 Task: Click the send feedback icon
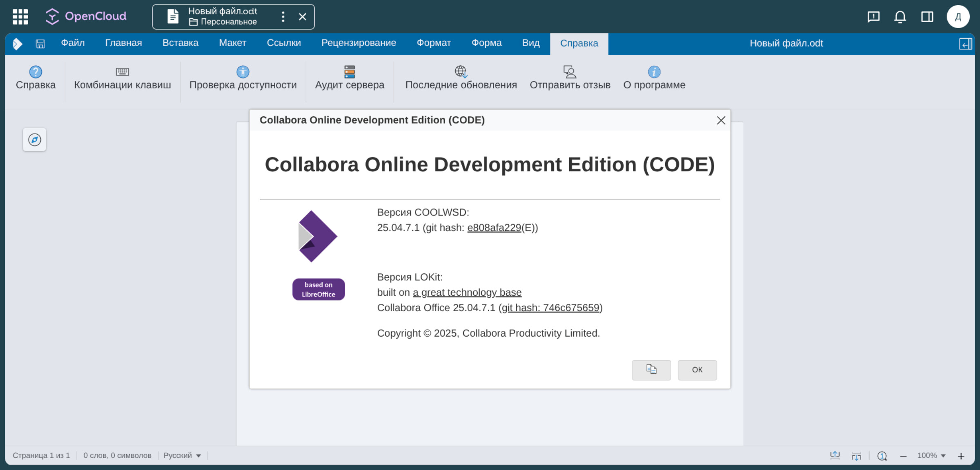pos(570,72)
